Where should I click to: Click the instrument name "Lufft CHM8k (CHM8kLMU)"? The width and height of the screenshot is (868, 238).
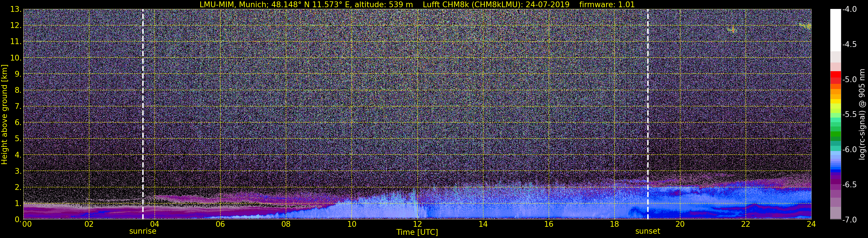click(x=473, y=4)
